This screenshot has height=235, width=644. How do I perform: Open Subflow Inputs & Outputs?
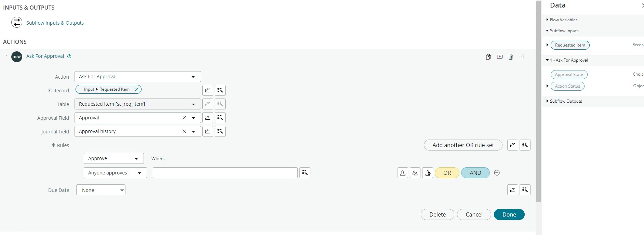tap(55, 23)
